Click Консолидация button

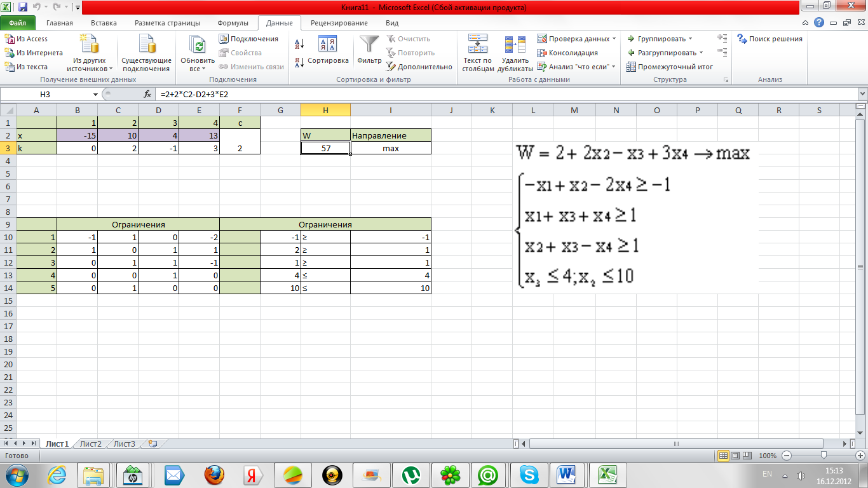567,53
